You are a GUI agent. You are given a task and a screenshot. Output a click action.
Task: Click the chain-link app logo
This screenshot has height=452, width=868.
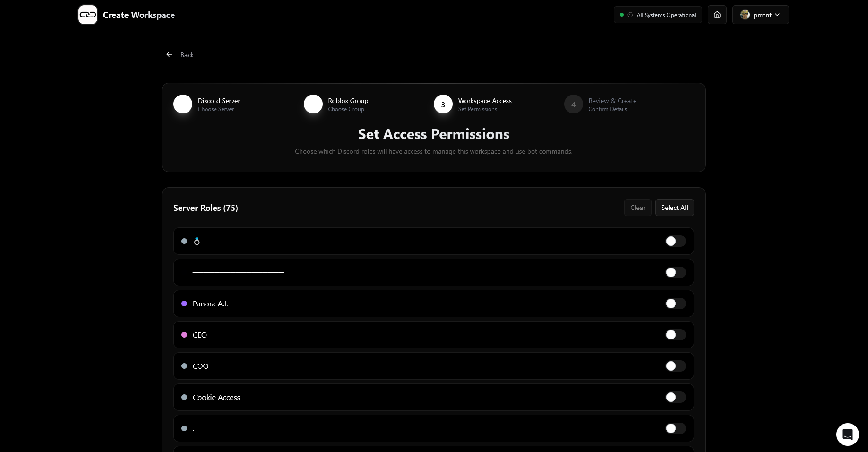click(88, 15)
